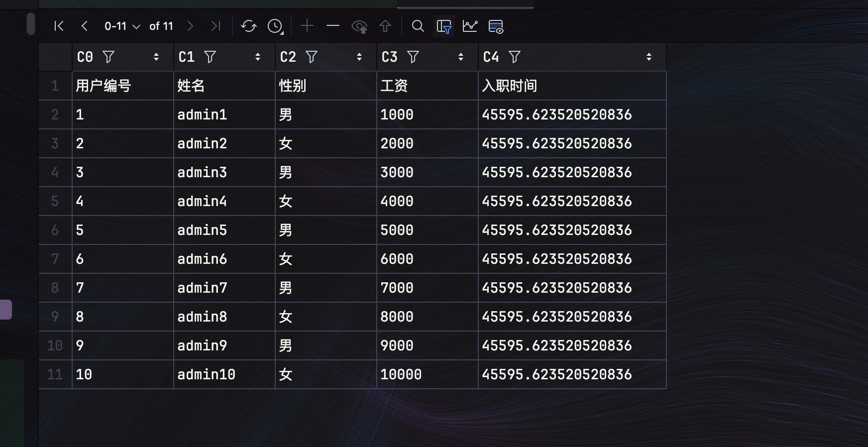This screenshot has height=447, width=868.
Task: Select cell '性别'
Action: pyautogui.click(x=326, y=86)
